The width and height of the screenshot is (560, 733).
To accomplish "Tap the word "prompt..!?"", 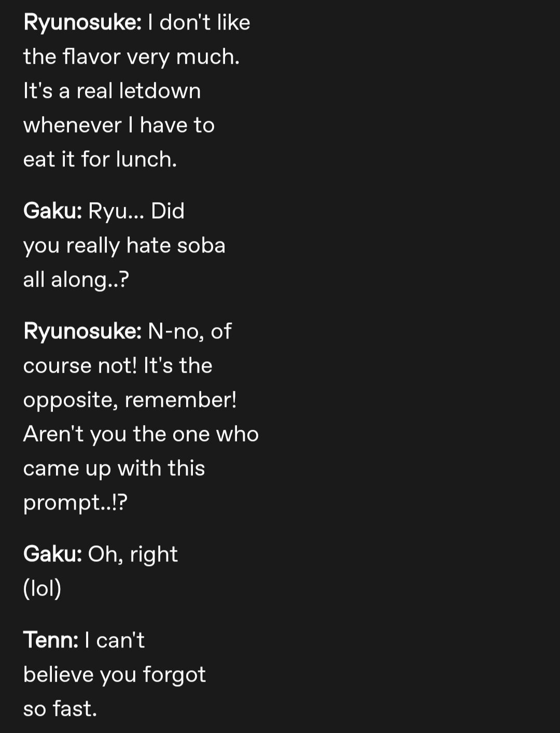I will [x=75, y=502].
